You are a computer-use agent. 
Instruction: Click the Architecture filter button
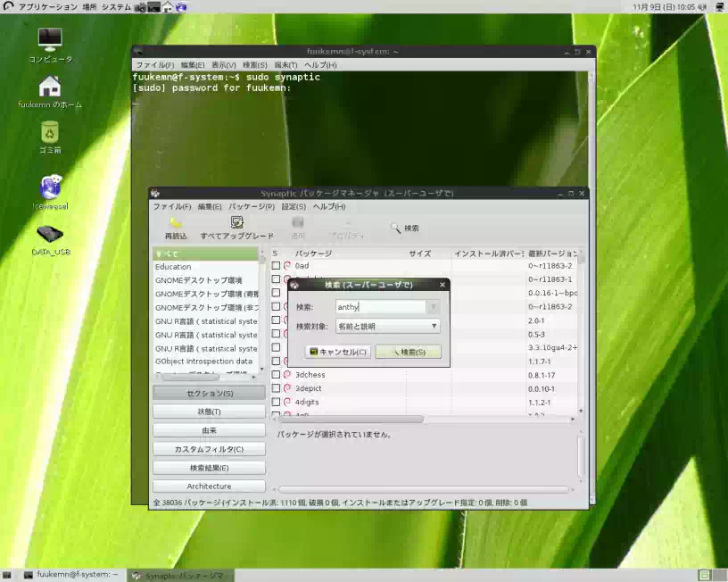[209, 486]
